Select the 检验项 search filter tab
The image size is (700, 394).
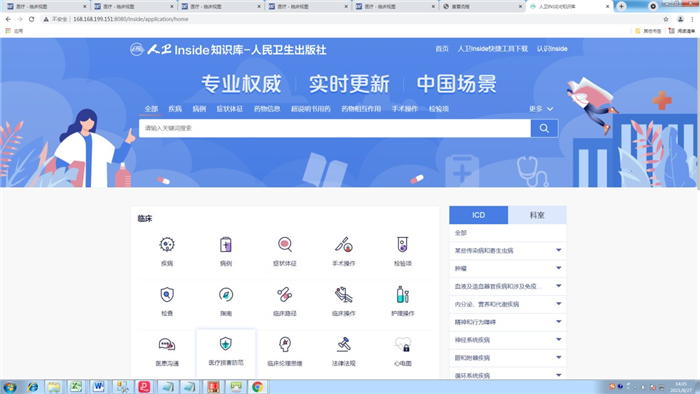point(439,109)
